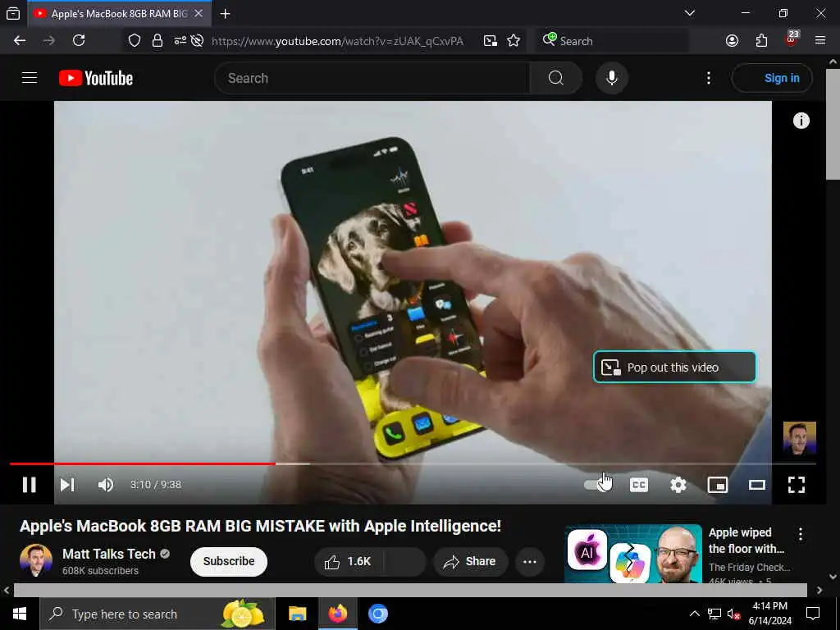Focus the YouTube search box
Viewport: 840px width, 630px height.
(x=372, y=78)
